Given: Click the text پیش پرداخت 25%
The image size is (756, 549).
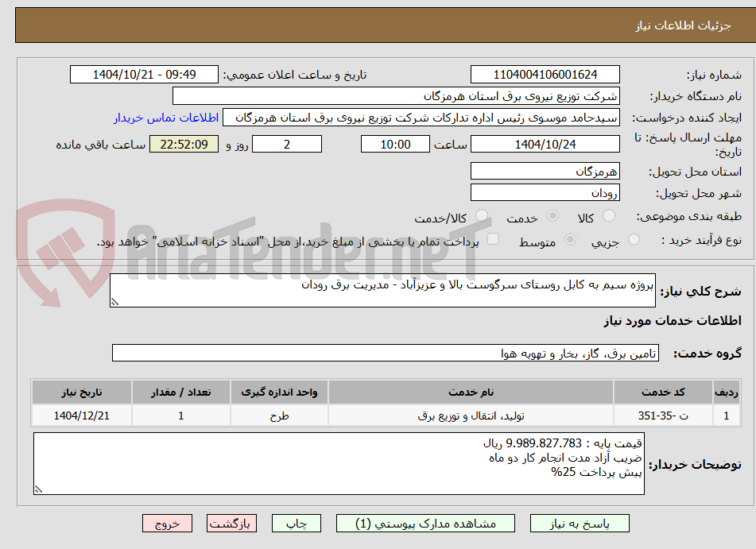Looking at the screenshot, I should click(596, 473).
